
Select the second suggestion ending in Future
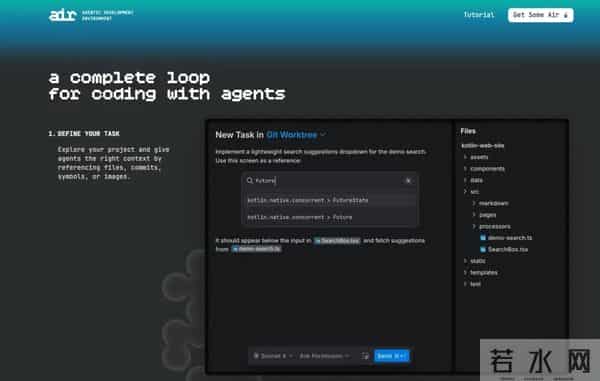pyautogui.click(x=330, y=217)
